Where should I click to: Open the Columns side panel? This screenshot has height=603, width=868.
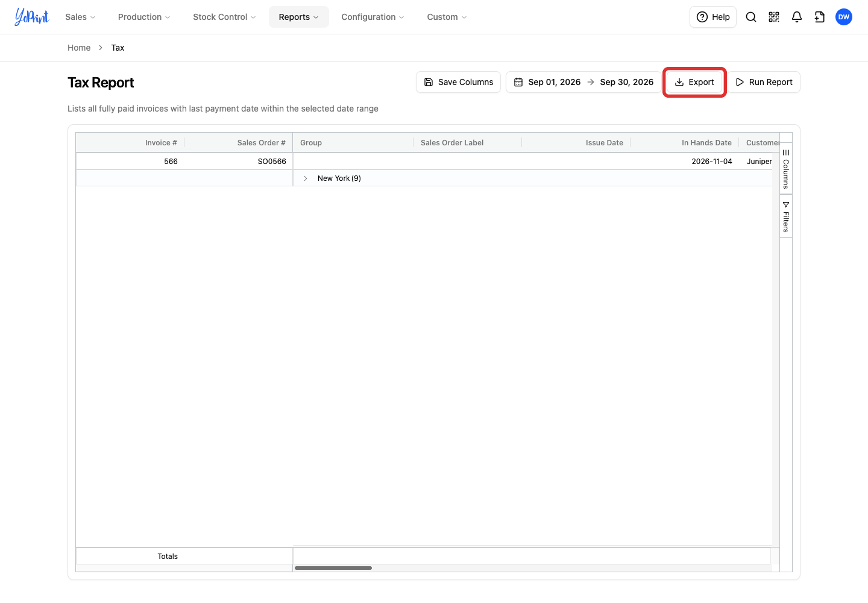point(786,169)
